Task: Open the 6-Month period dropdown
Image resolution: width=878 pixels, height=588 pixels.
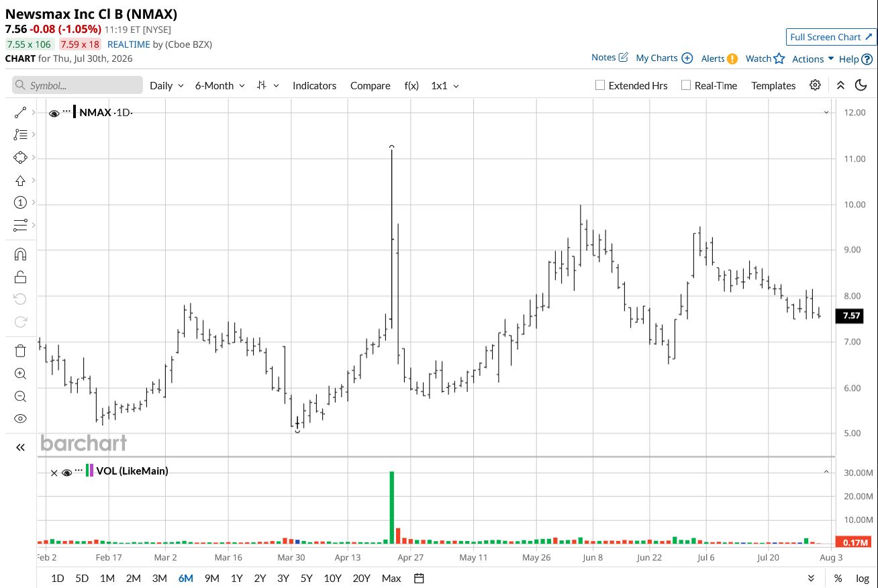Action: coord(220,85)
